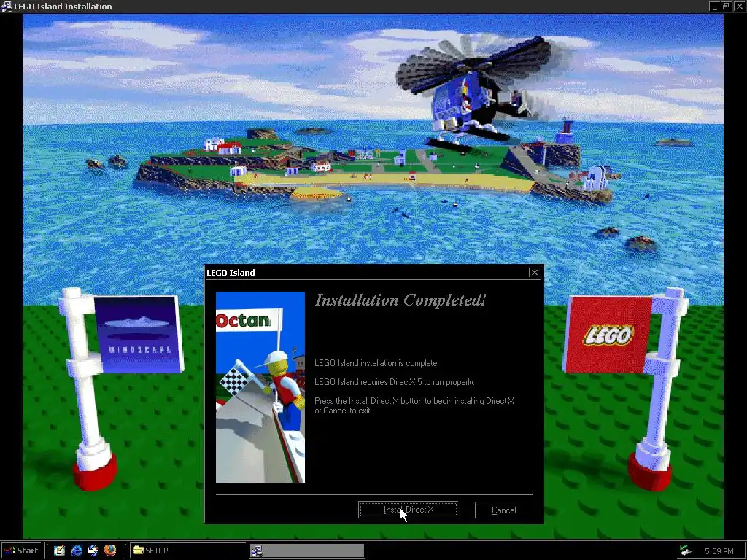
Task: Click the Octan racer image in dialog
Action: coord(260,386)
